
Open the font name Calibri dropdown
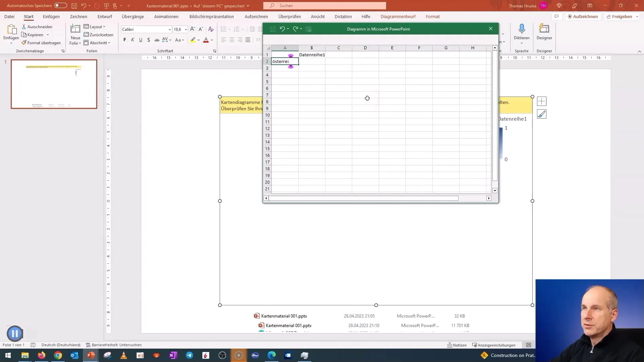pos(169,29)
